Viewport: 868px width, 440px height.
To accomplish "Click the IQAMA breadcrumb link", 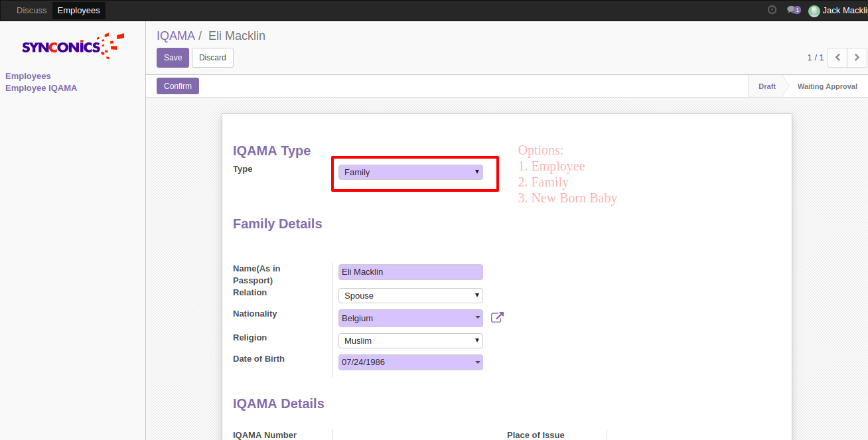I will pos(175,36).
